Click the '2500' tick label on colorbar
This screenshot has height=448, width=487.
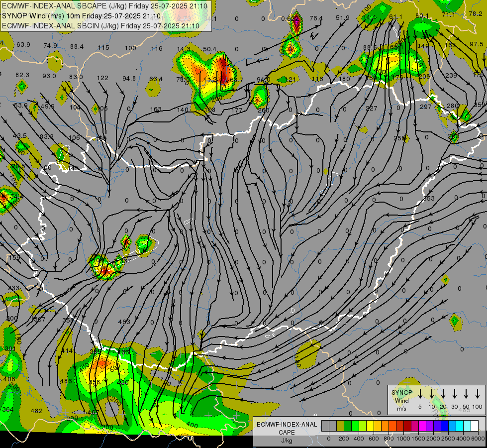point(448,439)
